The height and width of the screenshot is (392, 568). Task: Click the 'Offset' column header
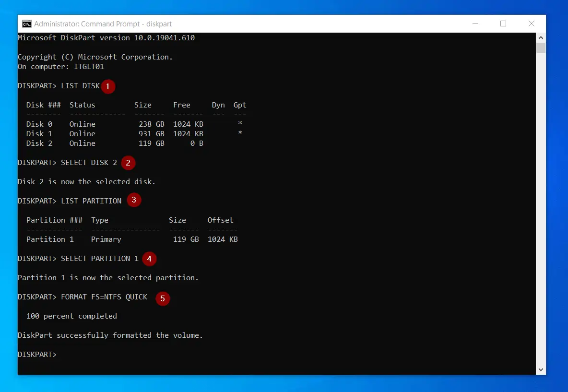[x=220, y=220]
